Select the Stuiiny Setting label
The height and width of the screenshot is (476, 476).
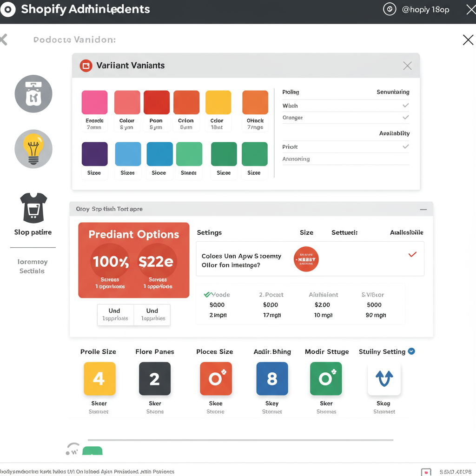[x=382, y=352]
